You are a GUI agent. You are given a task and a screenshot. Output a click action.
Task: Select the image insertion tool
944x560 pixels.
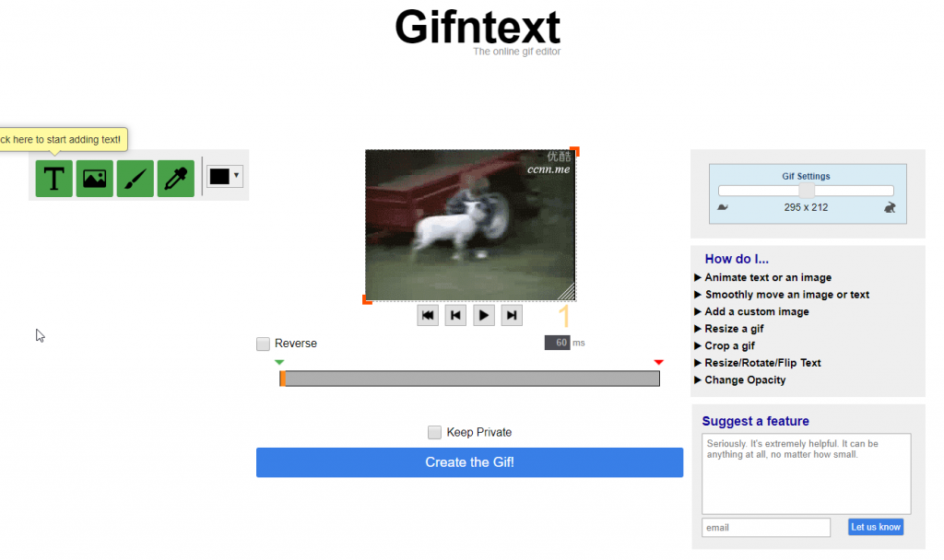point(93,178)
